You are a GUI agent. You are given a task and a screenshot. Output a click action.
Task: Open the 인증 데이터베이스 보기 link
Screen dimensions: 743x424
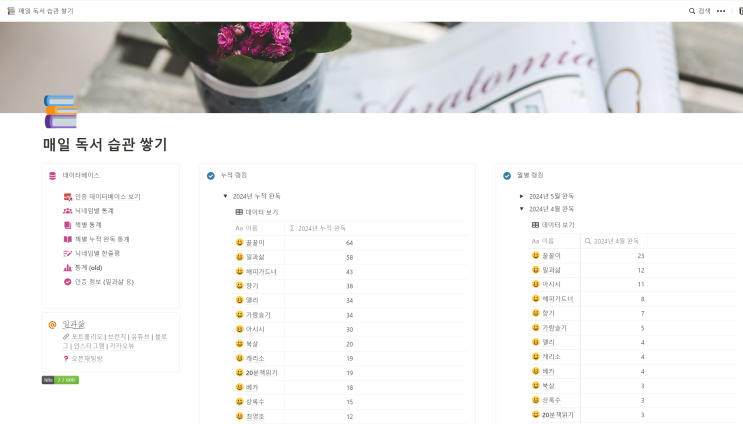point(108,197)
